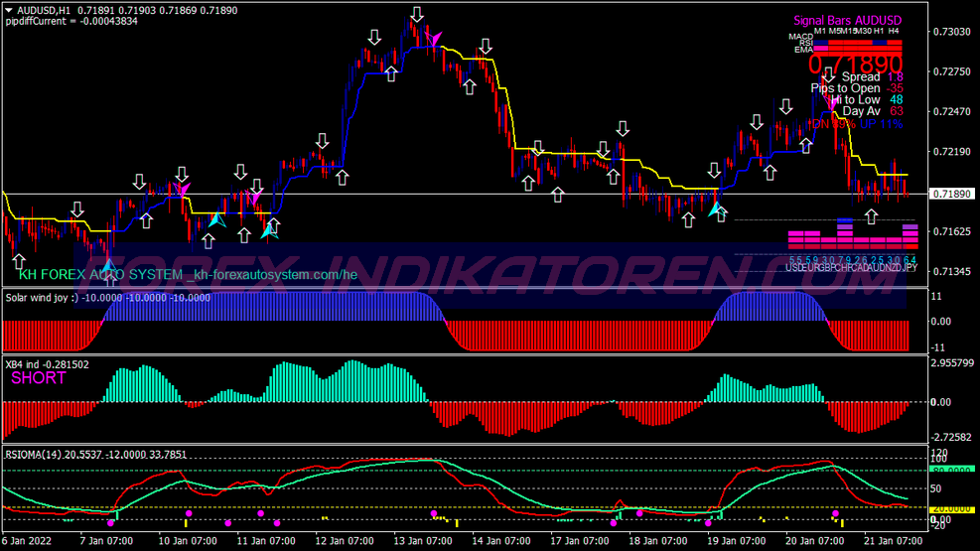Image resolution: width=980 pixels, height=551 pixels.
Task: Click the 6 Jan 2022 date on time axis
Action: [x=27, y=540]
